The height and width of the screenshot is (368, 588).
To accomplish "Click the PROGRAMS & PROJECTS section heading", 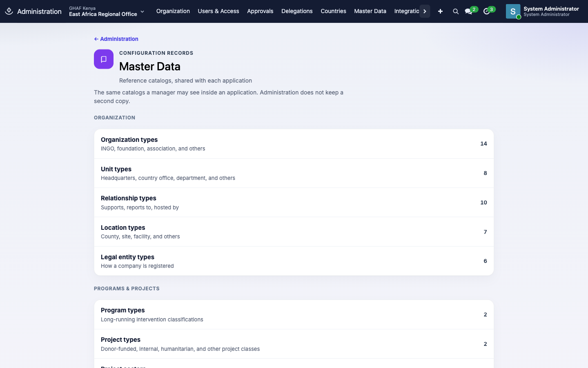I will pyautogui.click(x=127, y=289).
